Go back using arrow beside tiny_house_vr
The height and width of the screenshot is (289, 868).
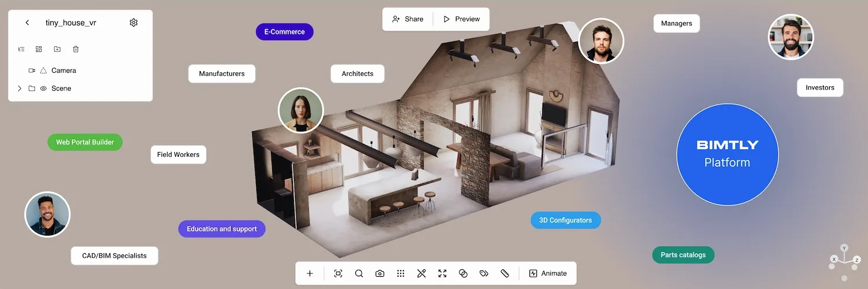click(x=27, y=23)
